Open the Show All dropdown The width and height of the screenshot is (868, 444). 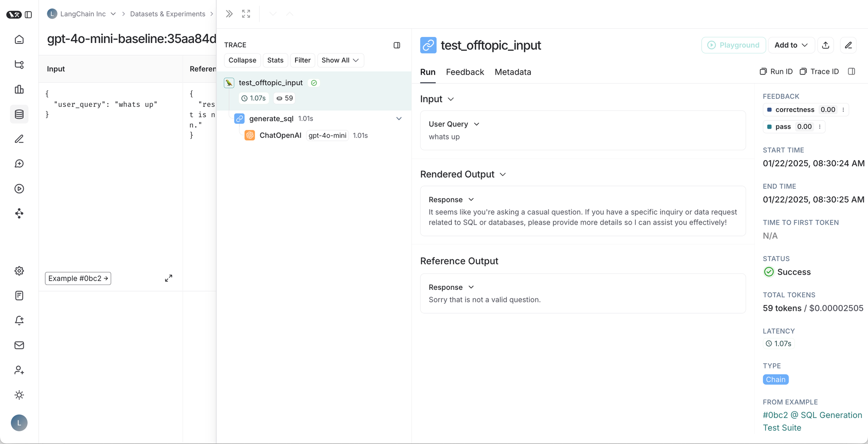point(340,60)
